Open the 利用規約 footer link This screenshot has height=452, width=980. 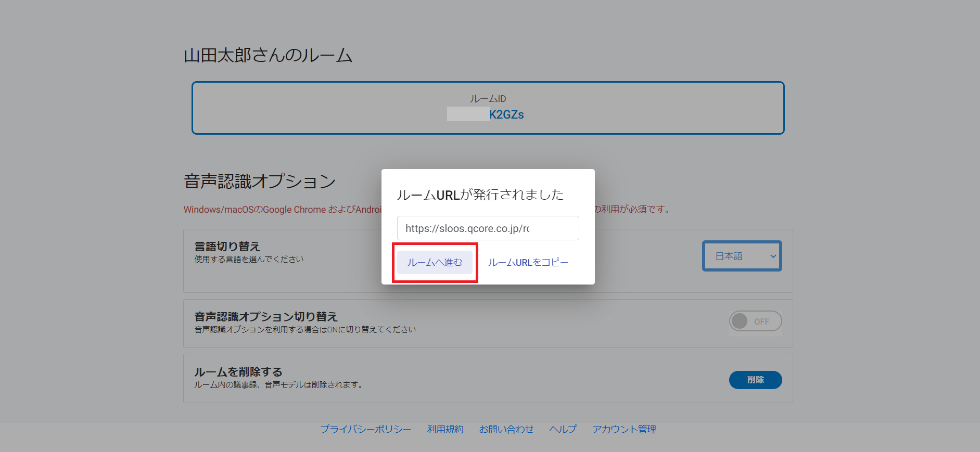tap(445, 429)
